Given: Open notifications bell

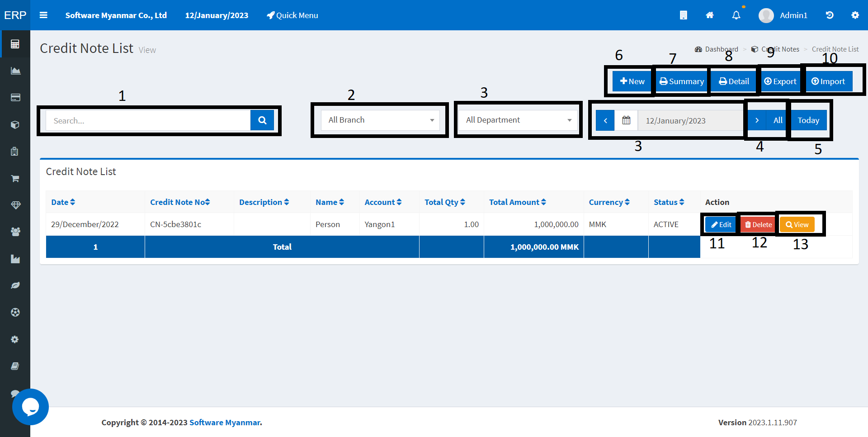Looking at the screenshot, I should click(x=736, y=15).
